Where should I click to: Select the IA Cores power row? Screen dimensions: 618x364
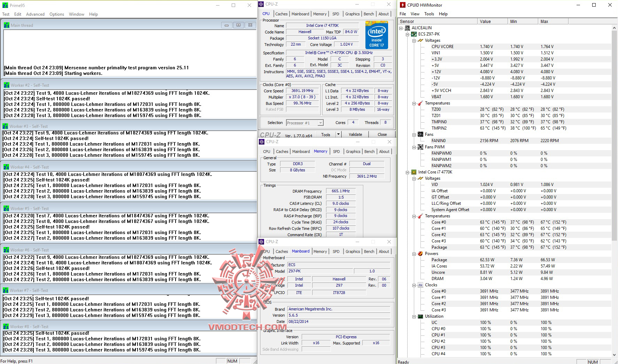(505, 266)
